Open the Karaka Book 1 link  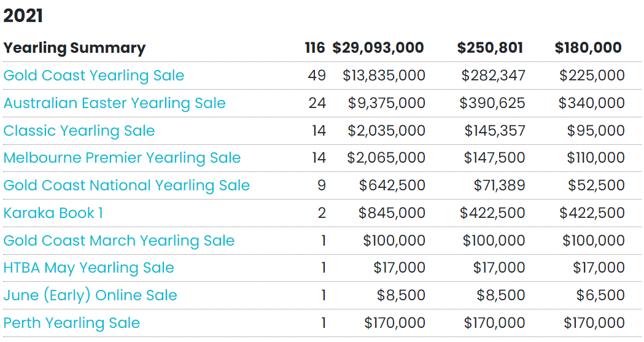tap(53, 213)
